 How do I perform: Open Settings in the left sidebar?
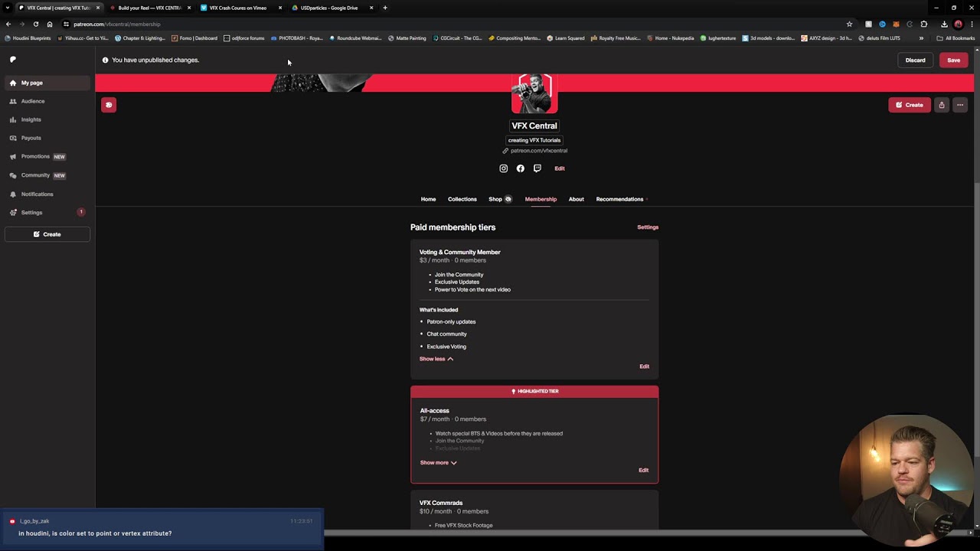(x=47, y=212)
